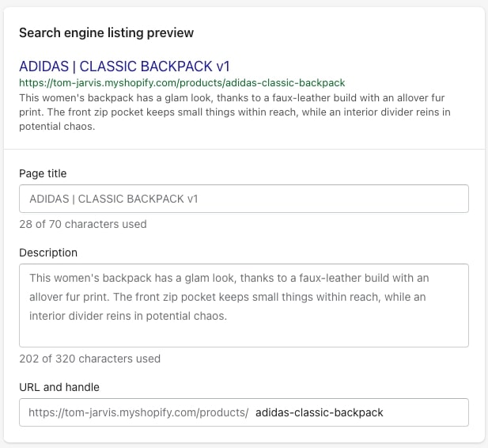
Task: Click the Description field label
Action: point(48,252)
